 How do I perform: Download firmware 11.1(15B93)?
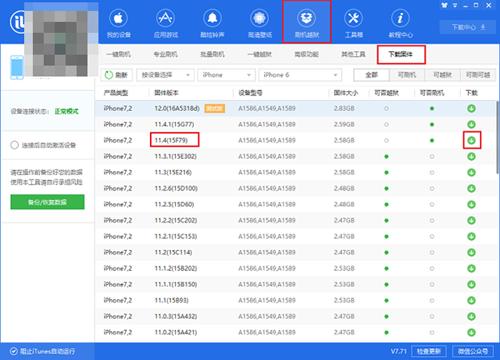[x=471, y=300]
